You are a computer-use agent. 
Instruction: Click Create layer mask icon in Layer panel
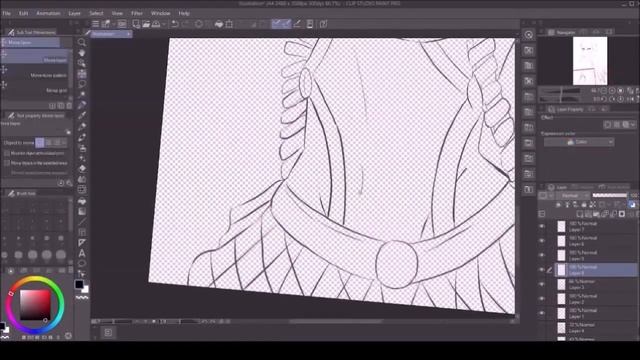pyautogui.click(x=622, y=214)
